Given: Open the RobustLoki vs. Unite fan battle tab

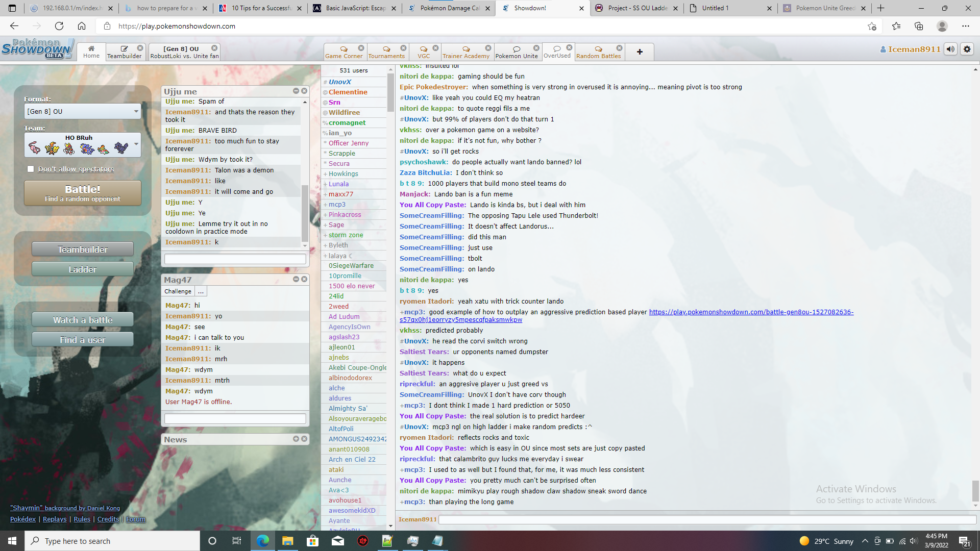Looking at the screenshot, I should tap(184, 52).
